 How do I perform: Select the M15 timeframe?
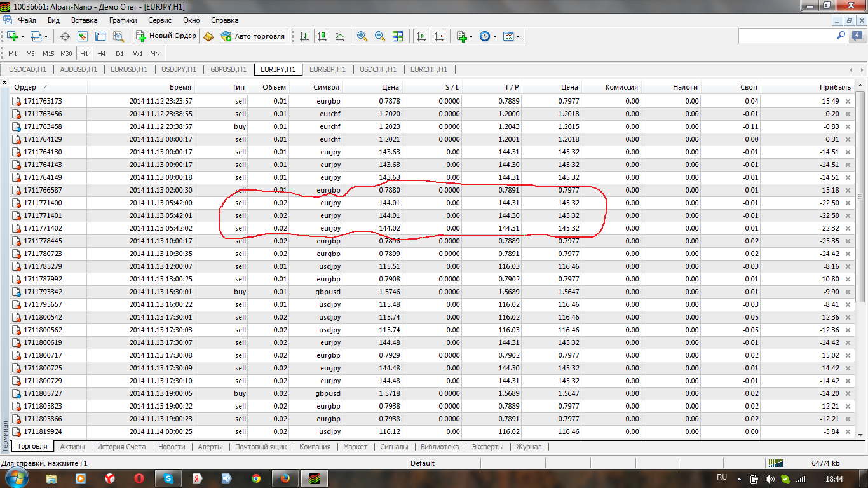pyautogui.click(x=48, y=54)
